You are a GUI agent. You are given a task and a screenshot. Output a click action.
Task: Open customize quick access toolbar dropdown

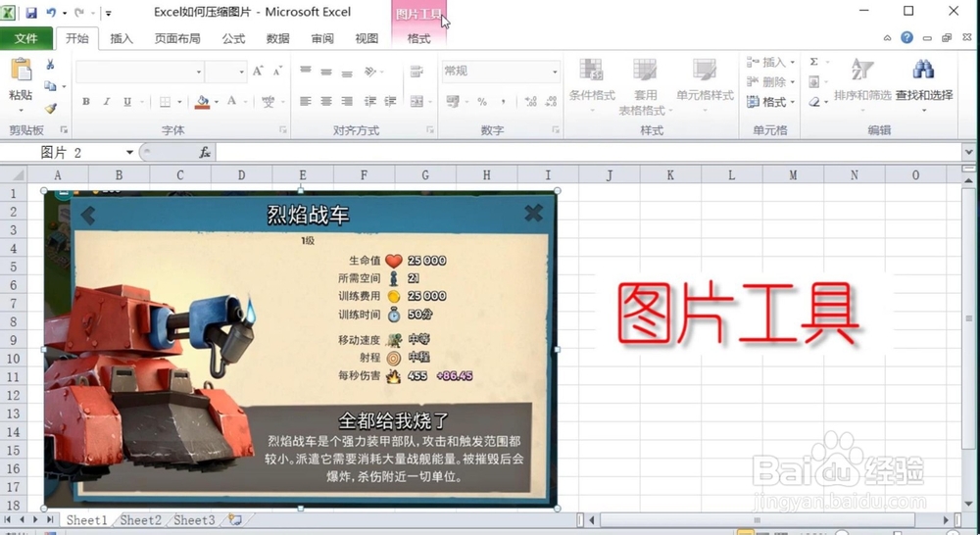108,13
